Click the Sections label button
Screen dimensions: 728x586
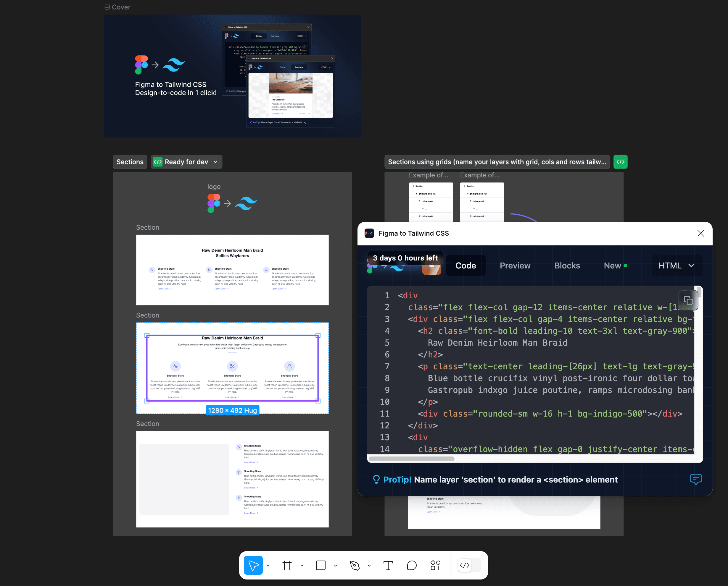pyautogui.click(x=130, y=162)
